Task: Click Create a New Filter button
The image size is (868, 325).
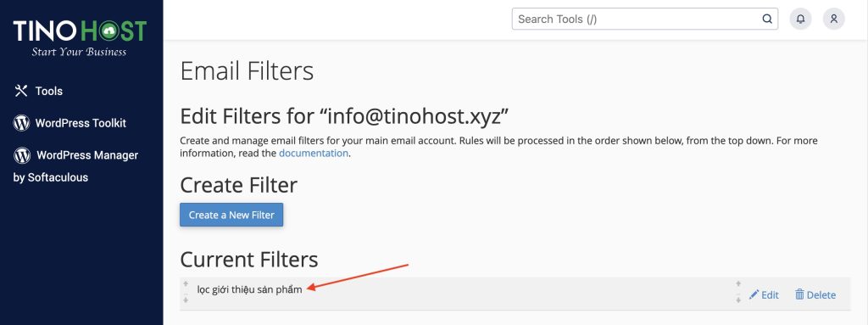Action: tap(231, 215)
